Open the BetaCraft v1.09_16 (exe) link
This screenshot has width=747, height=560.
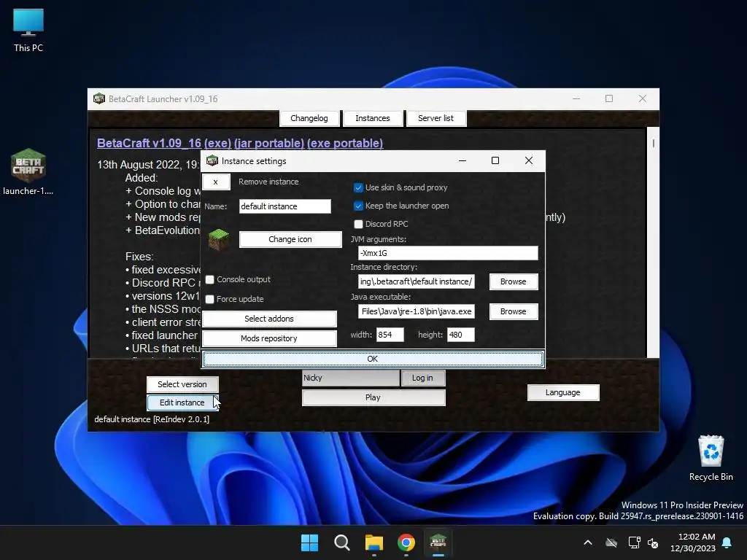(x=164, y=143)
